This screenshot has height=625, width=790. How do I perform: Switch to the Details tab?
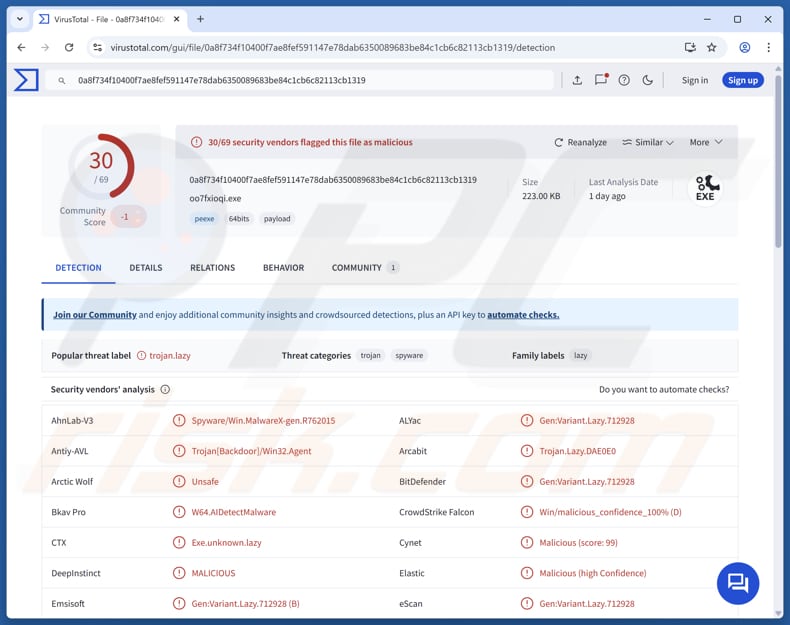click(145, 268)
